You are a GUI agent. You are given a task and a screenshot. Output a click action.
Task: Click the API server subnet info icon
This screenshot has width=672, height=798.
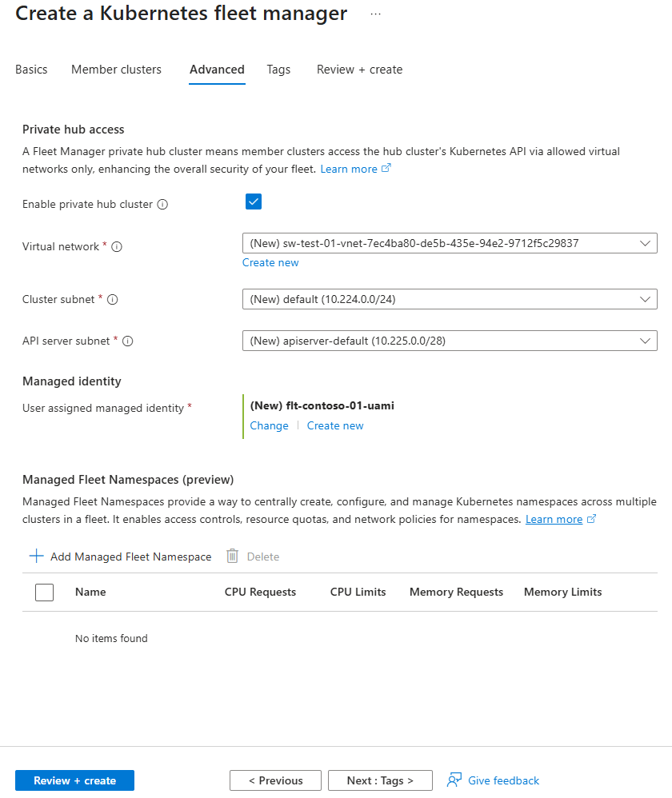click(128, 341)
